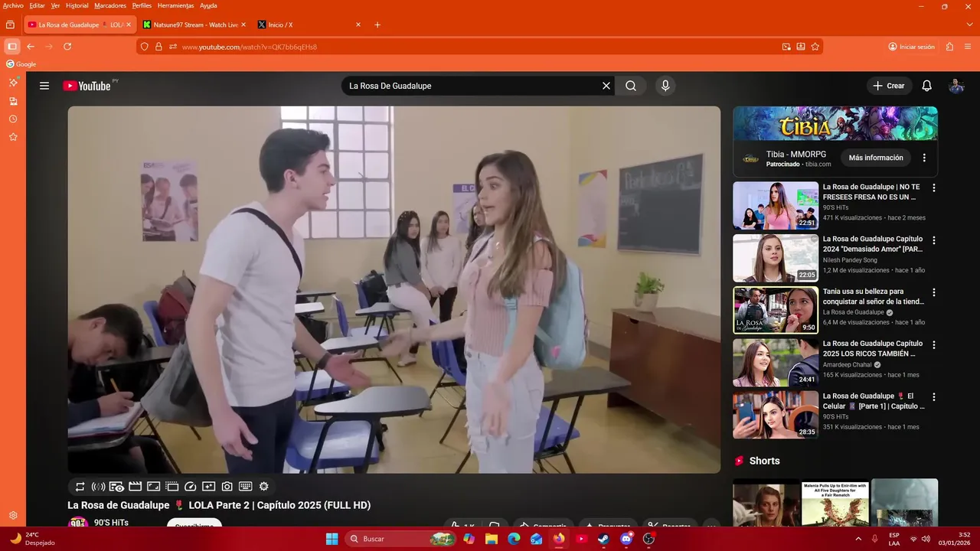The width and height of the screenshot is (980, 551).
Task: Run search with the magnifier button
Action: tap(631, 86)
